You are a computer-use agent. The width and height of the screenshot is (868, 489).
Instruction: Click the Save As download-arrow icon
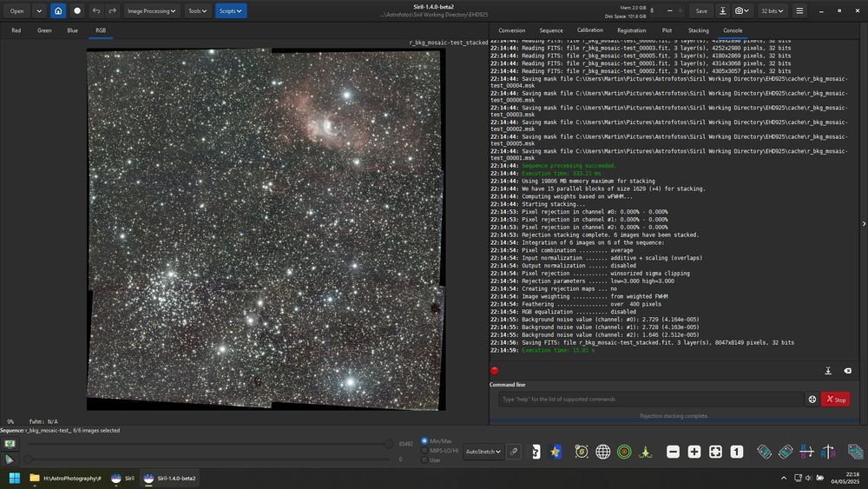(722, 10)
